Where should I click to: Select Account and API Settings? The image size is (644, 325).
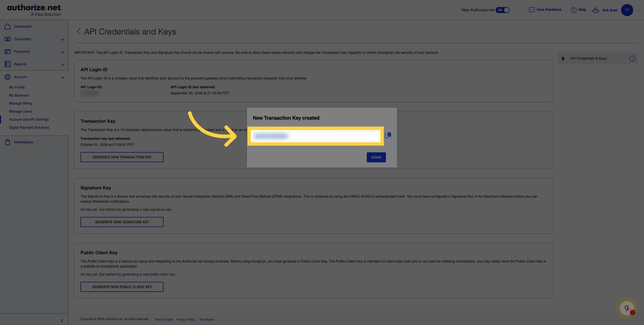coord(29,119)
